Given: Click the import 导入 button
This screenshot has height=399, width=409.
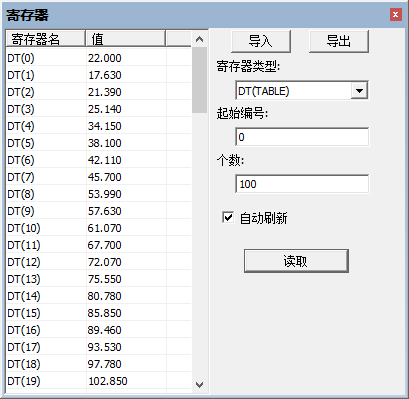Looking at the screenshot, I should coord(261,41).
